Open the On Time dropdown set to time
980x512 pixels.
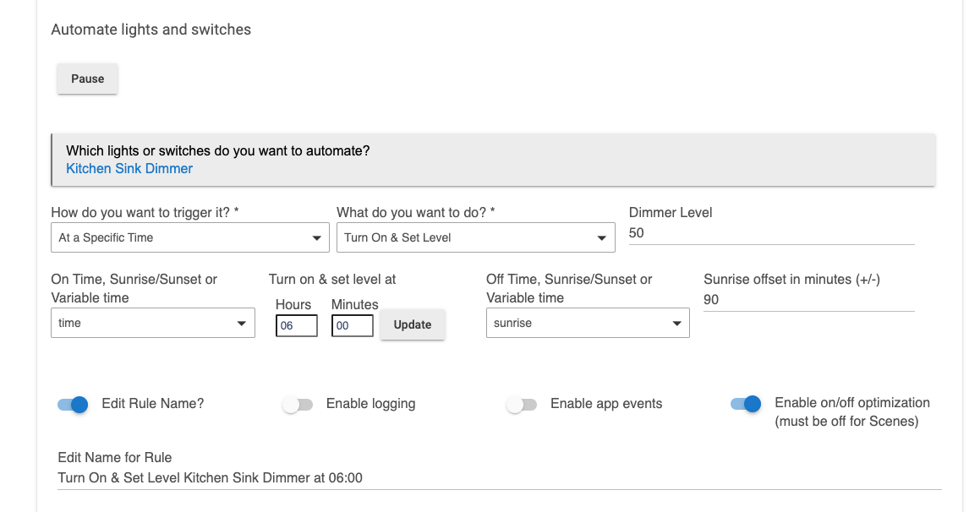[153, 323]
